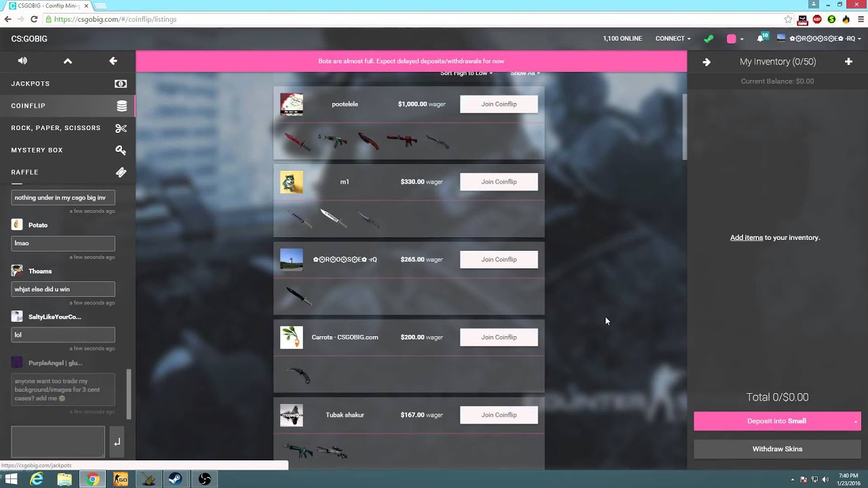Click m1's cat avatar
The height and width of the screenshot is (488, 868).
point(292,182)
